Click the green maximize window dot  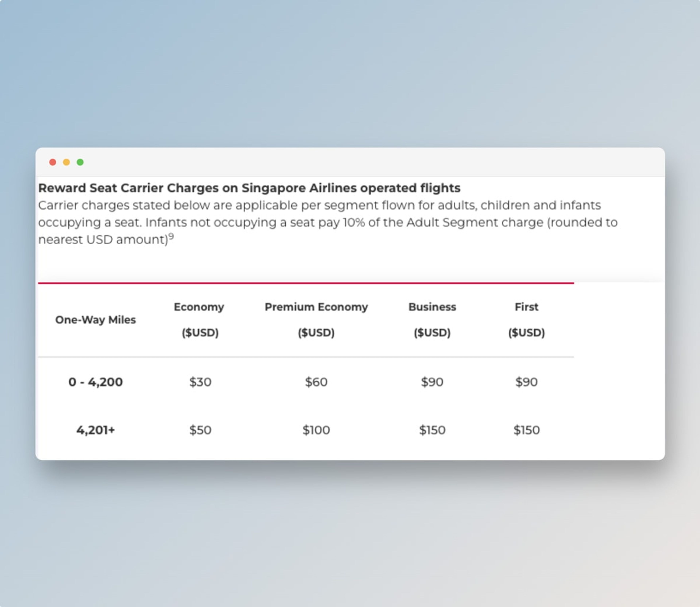(80, 162)
